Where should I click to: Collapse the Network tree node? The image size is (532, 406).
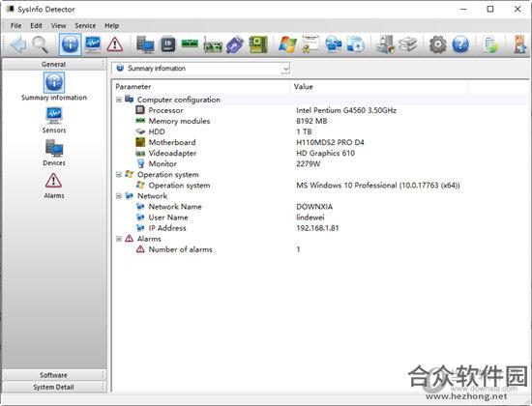tap(119, 196)
